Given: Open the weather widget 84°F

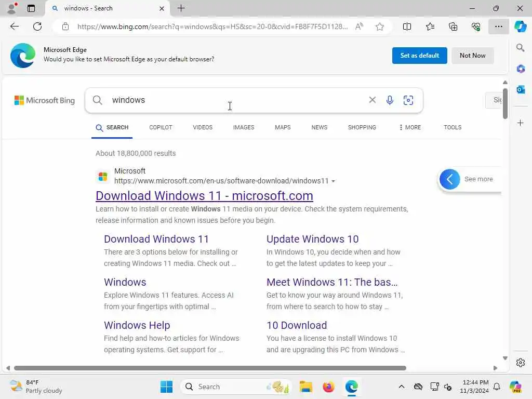Looking at the screenshot, I should [x=36, y=387].
